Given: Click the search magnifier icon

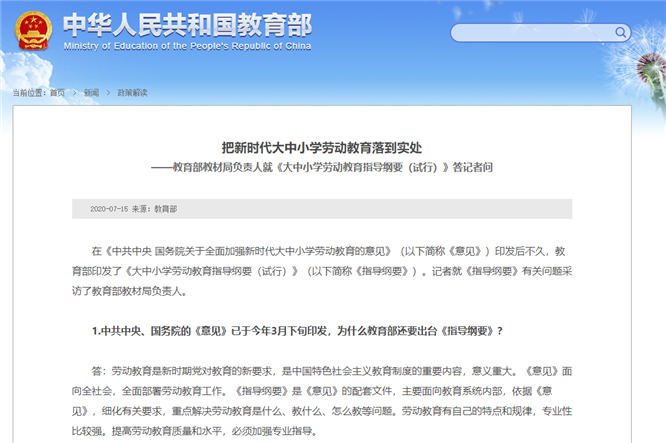Looking at the screenshot, I should pos(620,32).
